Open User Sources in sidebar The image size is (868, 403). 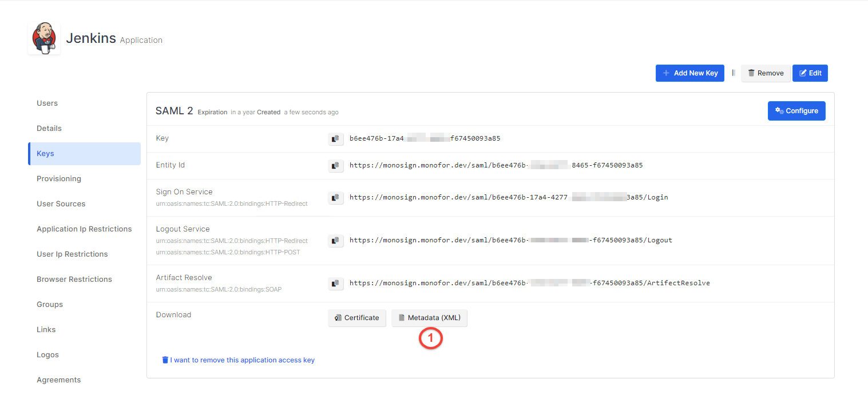click(x=61, y=204)
